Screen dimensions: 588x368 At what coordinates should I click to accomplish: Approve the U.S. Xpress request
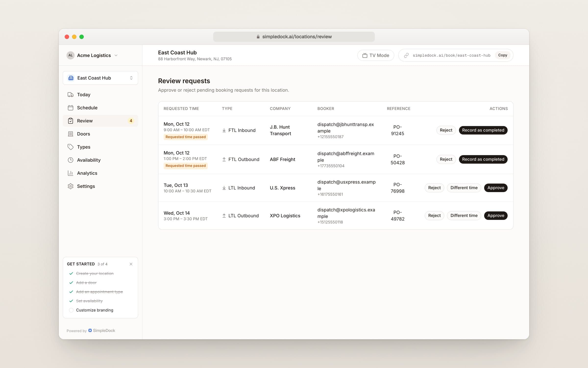coord(496,188)
